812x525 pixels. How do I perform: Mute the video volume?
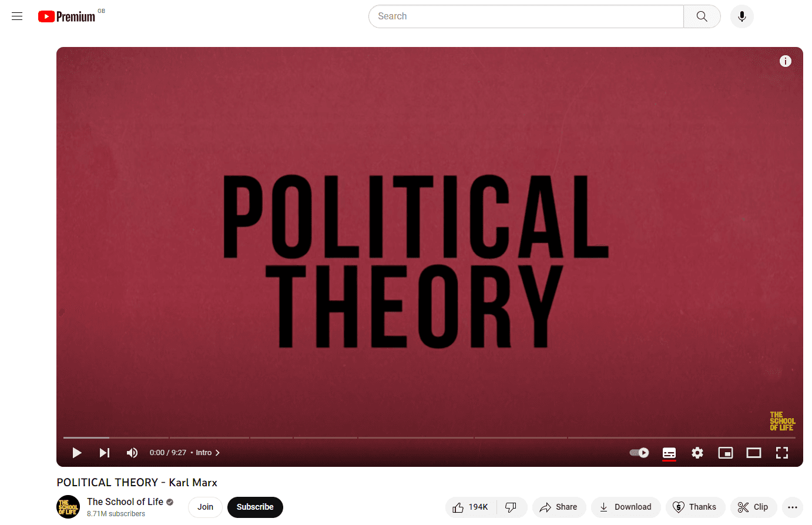tap(132, 453)
